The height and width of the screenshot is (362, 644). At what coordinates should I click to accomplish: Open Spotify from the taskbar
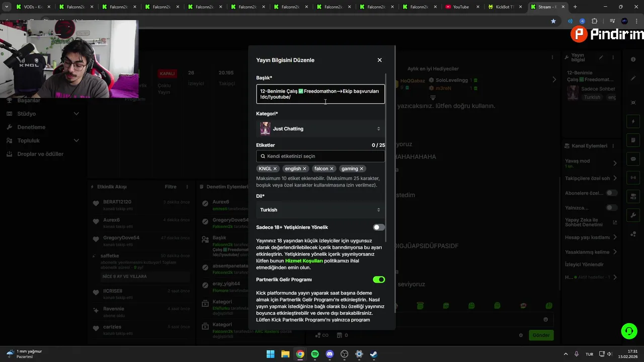click(x=315, y=354)
